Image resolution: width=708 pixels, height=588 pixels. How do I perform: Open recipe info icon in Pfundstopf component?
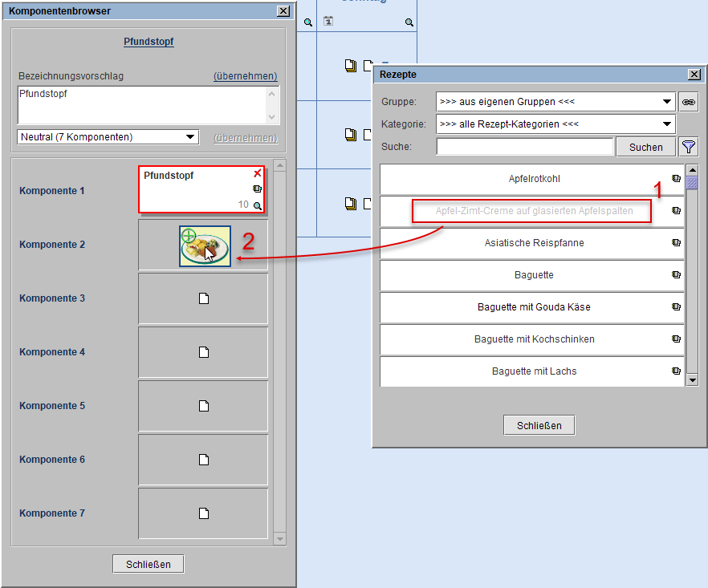(257, 189)
